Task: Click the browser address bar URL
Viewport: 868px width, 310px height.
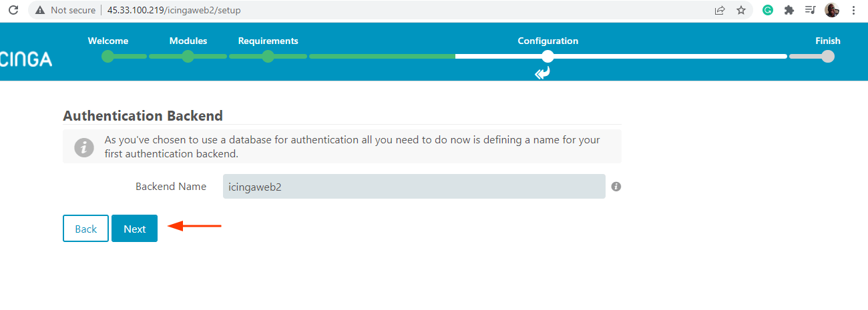Action: tap(174, 10)
